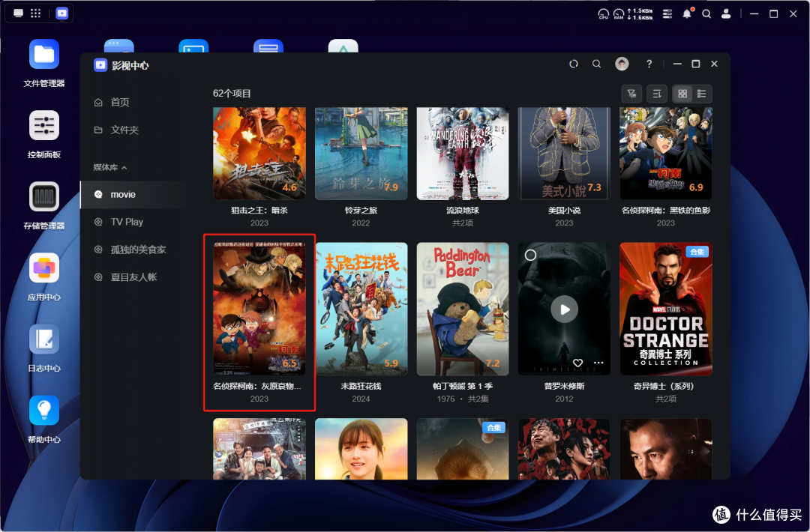Favorite 普罗米修斯 with the heart icon
The width and height of the screenshot is (810, 532).
[578, 363]
